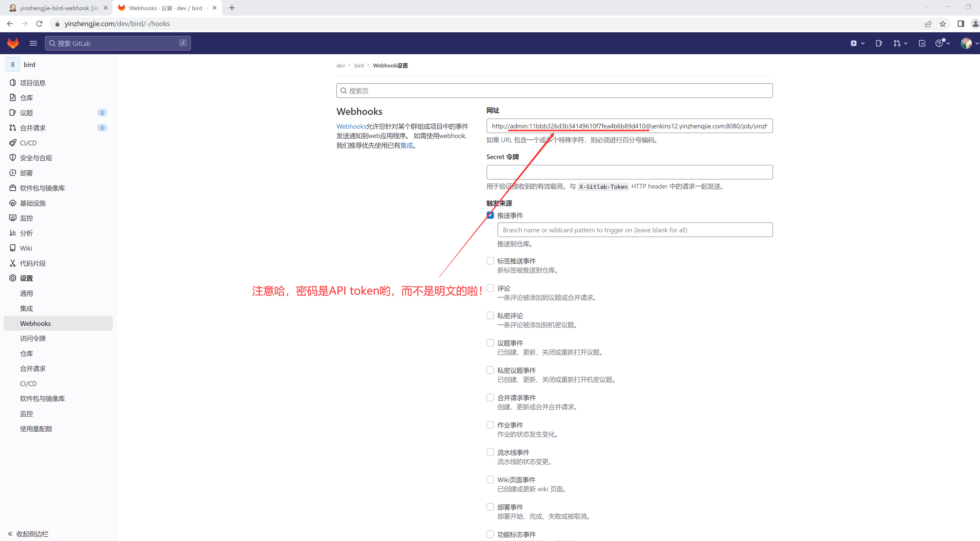Open the hamburger navigation menu icon
The image size is (980, 541).
(33, 43)
